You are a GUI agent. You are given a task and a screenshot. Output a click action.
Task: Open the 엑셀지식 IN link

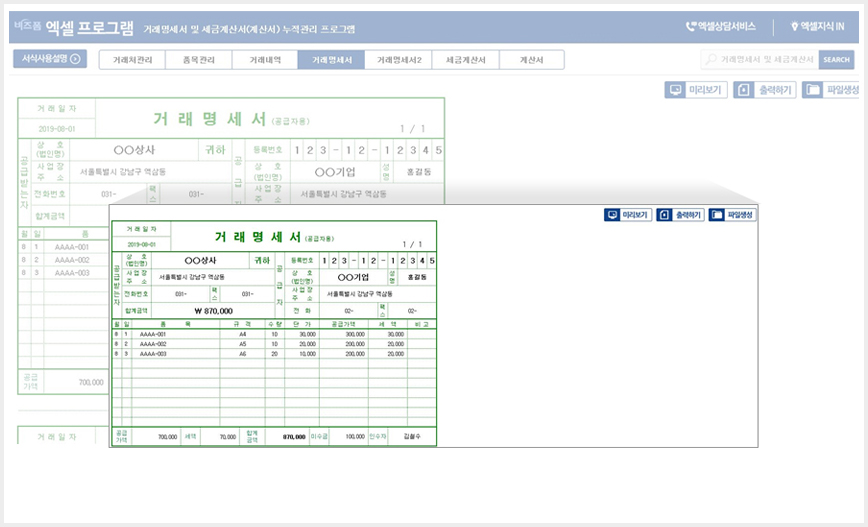tap(817, 26)
